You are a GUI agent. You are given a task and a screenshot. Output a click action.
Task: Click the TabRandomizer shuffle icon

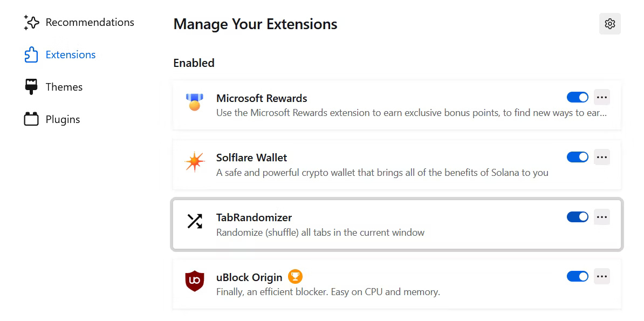195,221
